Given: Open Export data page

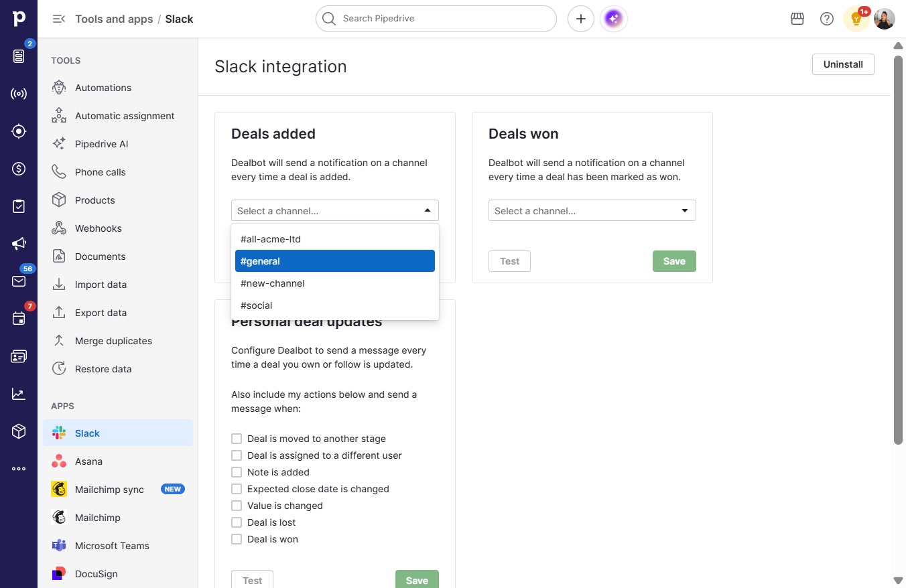Looking at the screenshot, I should coord(118,313).
